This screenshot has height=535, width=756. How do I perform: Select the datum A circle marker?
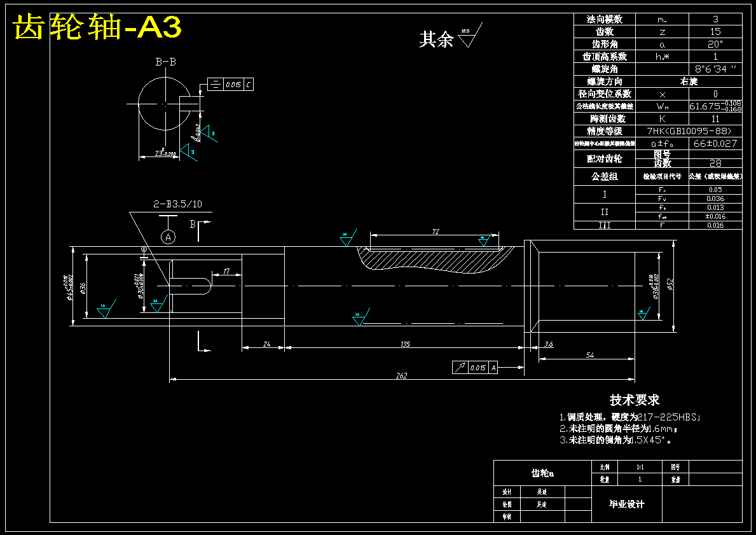[168, 237]
